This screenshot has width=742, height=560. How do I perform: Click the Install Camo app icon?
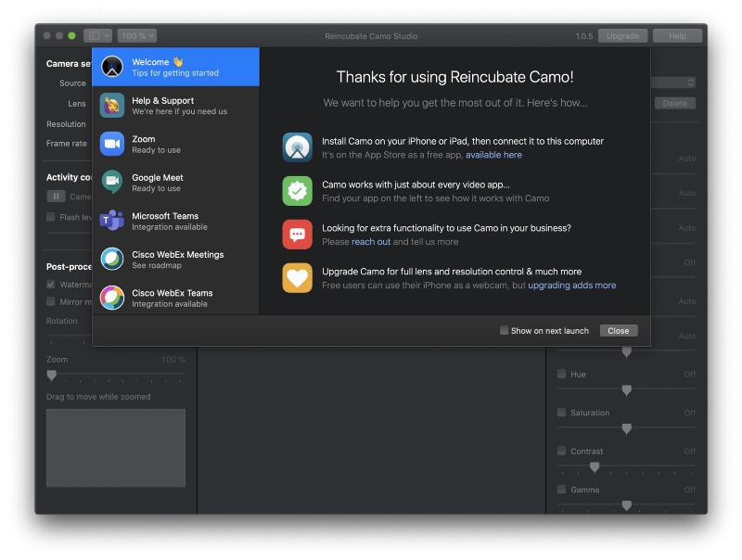coord(297,147)
